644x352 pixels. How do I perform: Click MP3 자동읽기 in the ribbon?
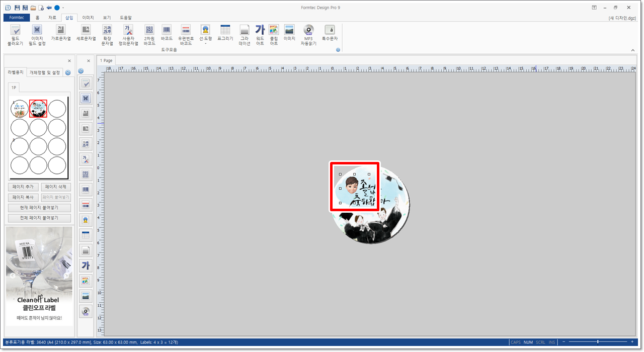pos(308,35)
